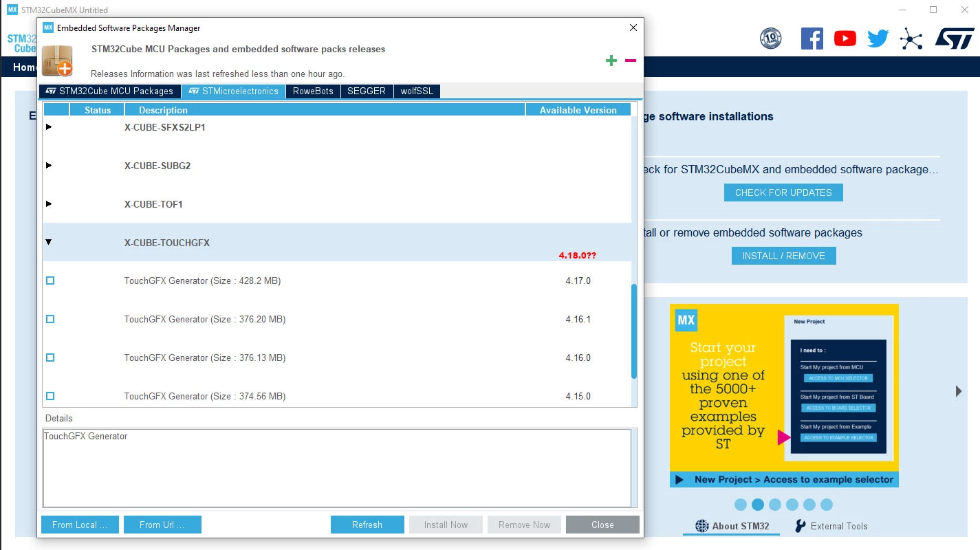This screenshot has height=550, width=980.
Task: Click the package list vertical scrollbar thumb
Action: (634, 331)
